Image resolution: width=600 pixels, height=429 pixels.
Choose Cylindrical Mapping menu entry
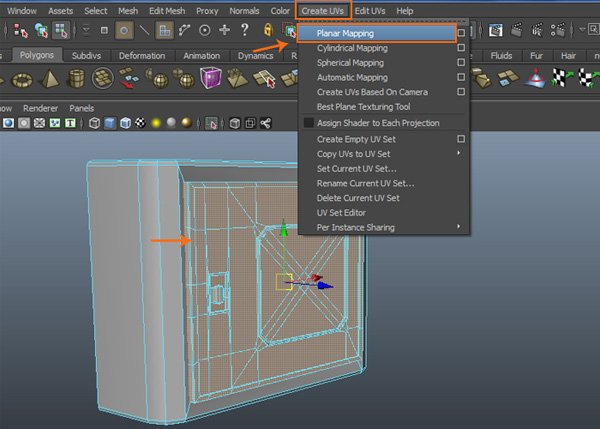click(x=352, y=48)
